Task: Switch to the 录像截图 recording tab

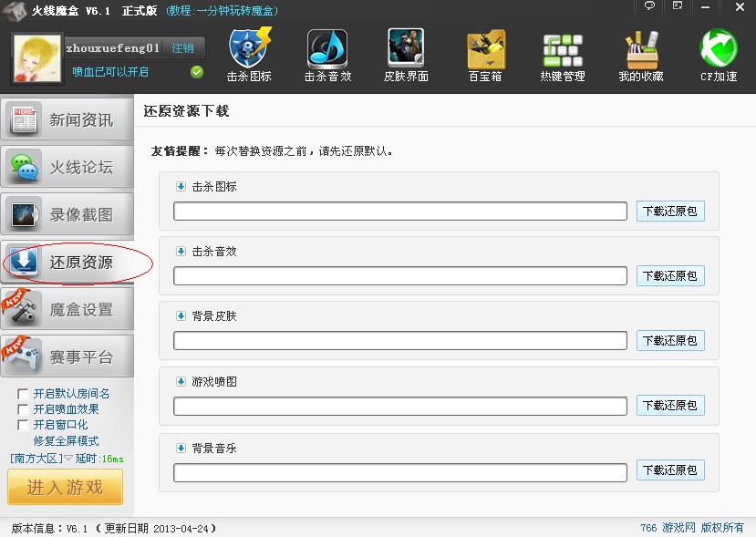Action: [x=67, y=214]
